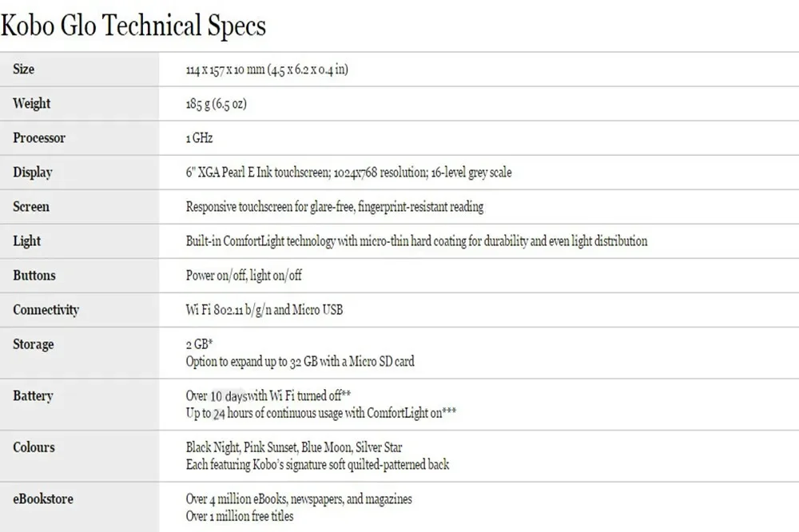
Task: Click the Weight row label
Action: pyautogui.click(x=32, y=104)
